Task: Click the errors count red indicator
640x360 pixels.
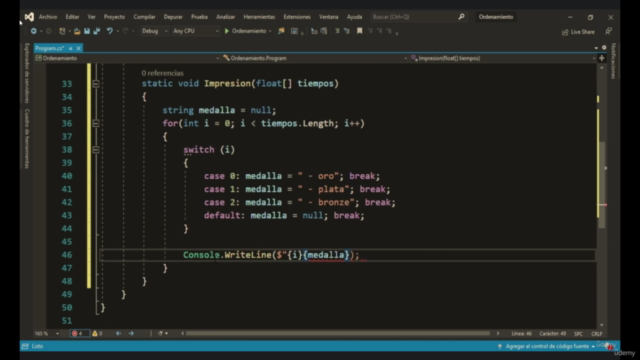Action: pyautogui.click(x=79, y=333)
